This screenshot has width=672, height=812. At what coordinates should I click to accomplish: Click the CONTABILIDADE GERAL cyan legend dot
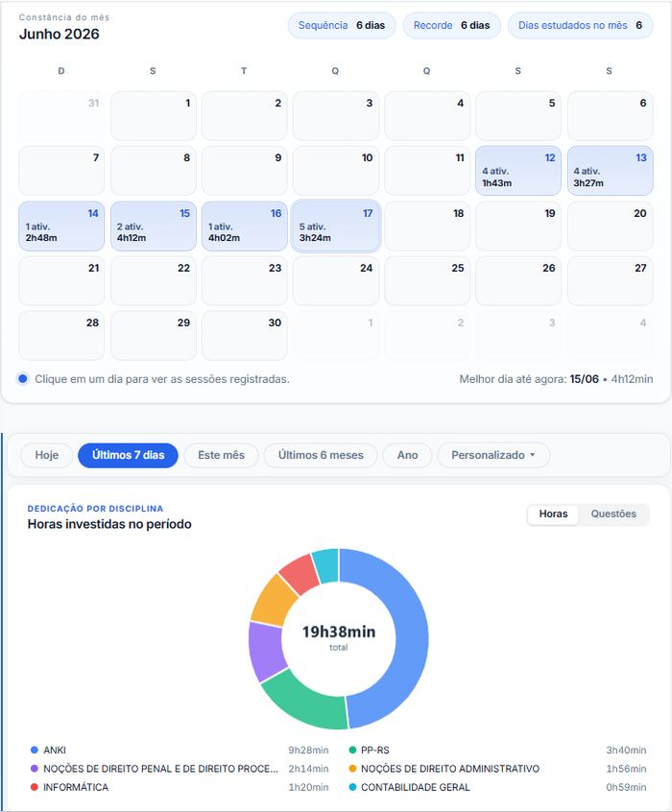pyautogui.click(x=352, y=787)
